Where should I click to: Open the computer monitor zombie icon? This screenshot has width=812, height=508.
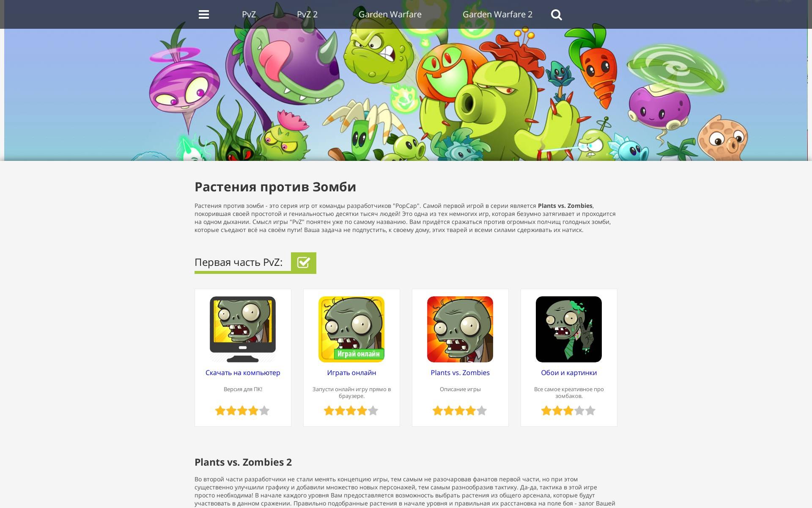(243, 329)
